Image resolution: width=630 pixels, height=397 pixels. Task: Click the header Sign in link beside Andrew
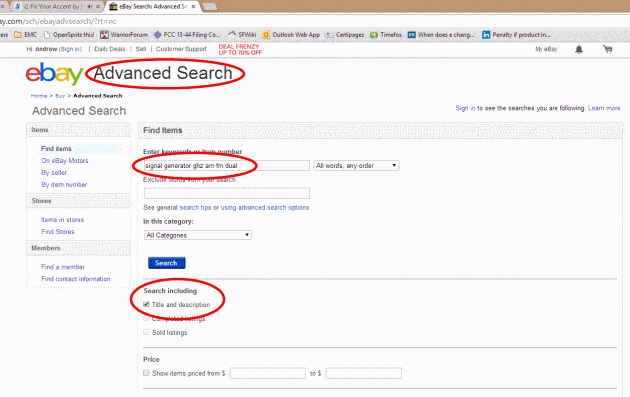[x=70, y=49]
